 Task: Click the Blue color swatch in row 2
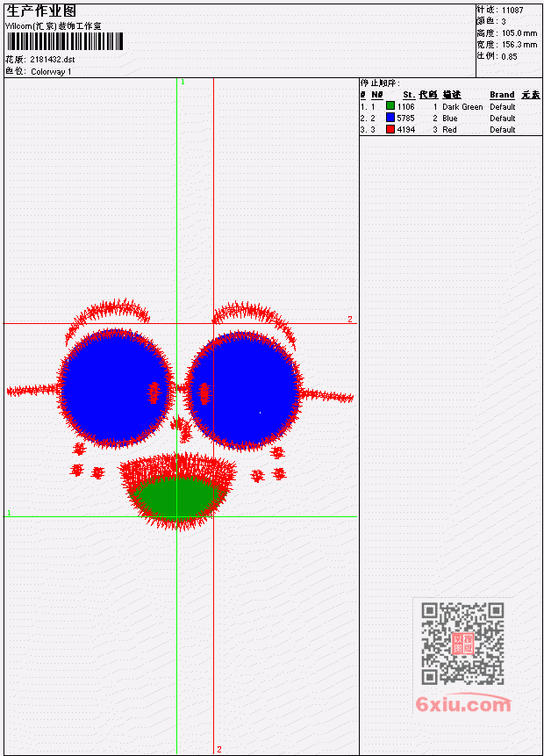[x=390, y=118]
